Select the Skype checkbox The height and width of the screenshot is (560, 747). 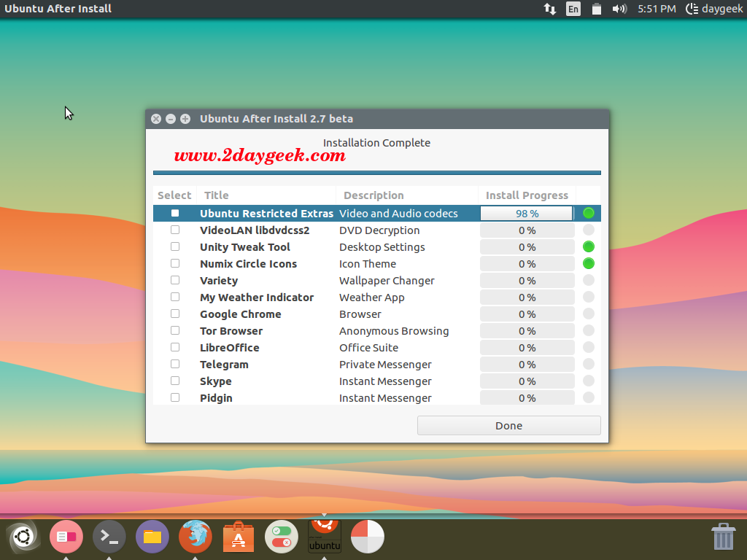tap(175, 381)
